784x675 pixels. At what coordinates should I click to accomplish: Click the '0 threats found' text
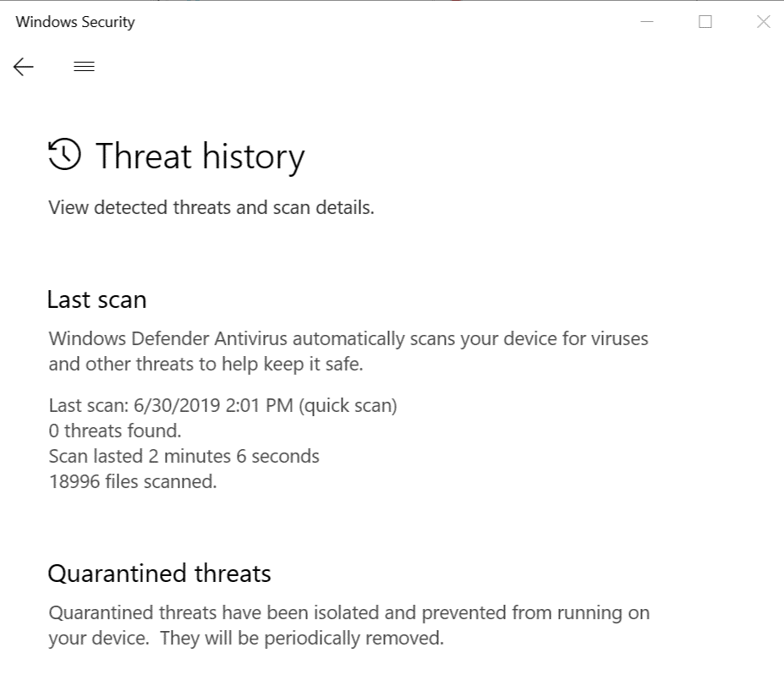point(115,431)
